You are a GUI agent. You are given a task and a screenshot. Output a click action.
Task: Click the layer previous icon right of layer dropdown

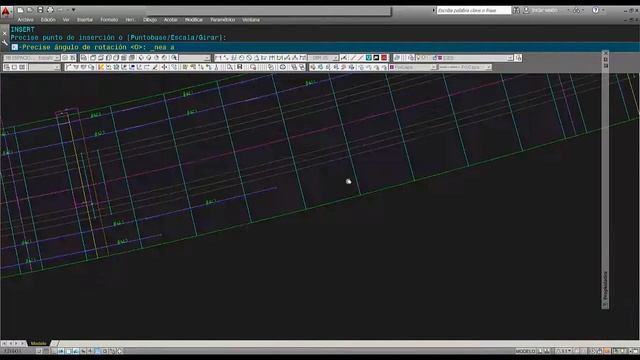point(518,58)
